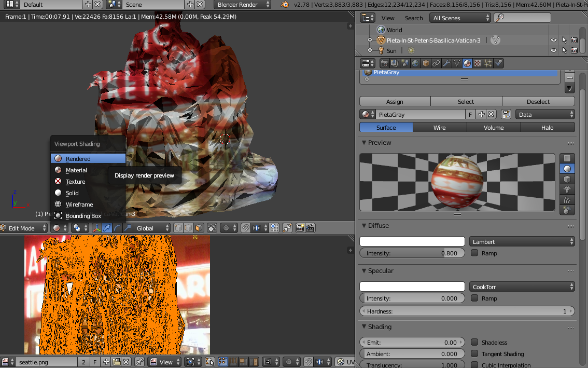Open the Material properties tab
The image size is (588, 368).
click(x=467, y=63)
